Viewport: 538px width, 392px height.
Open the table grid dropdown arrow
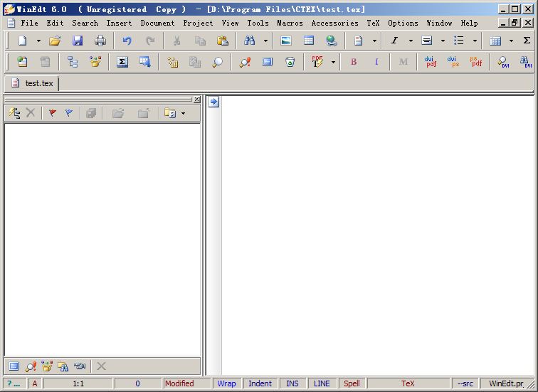click(511, 41)
